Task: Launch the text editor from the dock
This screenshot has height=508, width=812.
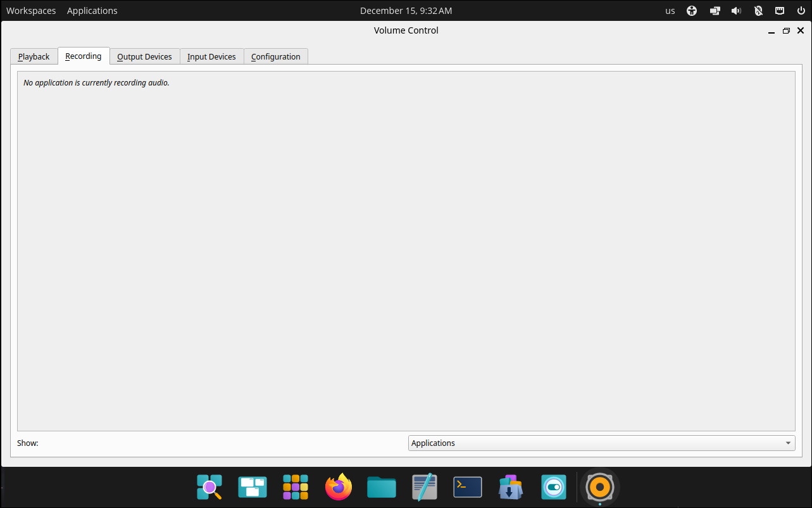Action: pyautogui.click(x=424, y=487)
